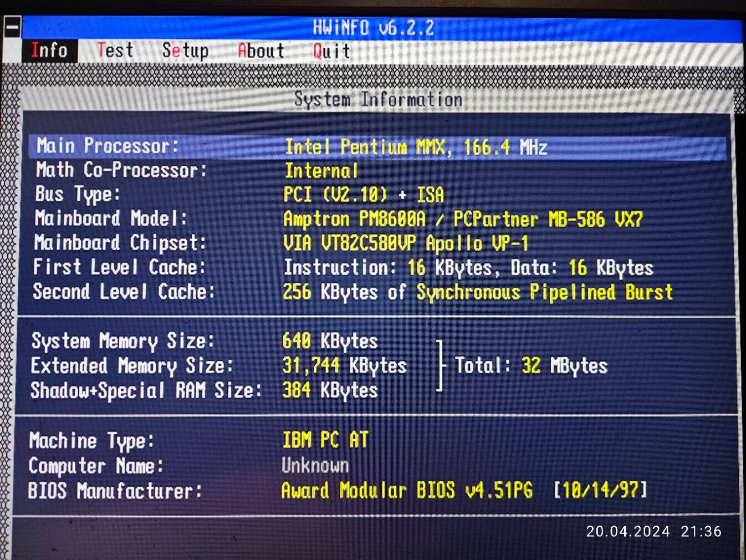
Task: Open the Test menu
Action: click(x=115, y=50)
